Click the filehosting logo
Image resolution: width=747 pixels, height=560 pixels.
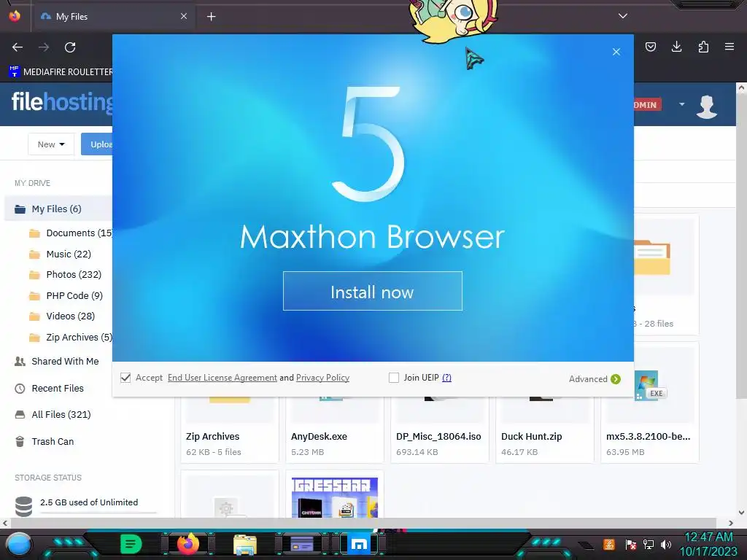[x=63, y=102]
